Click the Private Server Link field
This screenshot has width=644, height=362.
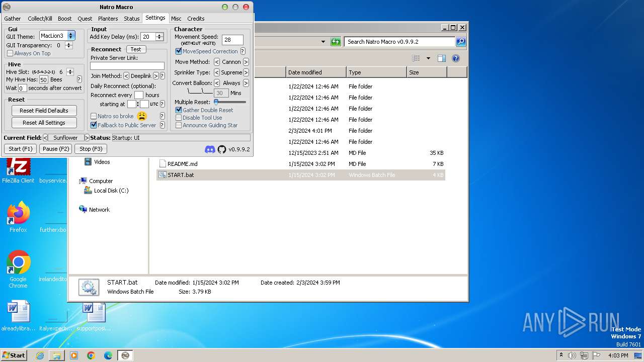coord(127,66)
